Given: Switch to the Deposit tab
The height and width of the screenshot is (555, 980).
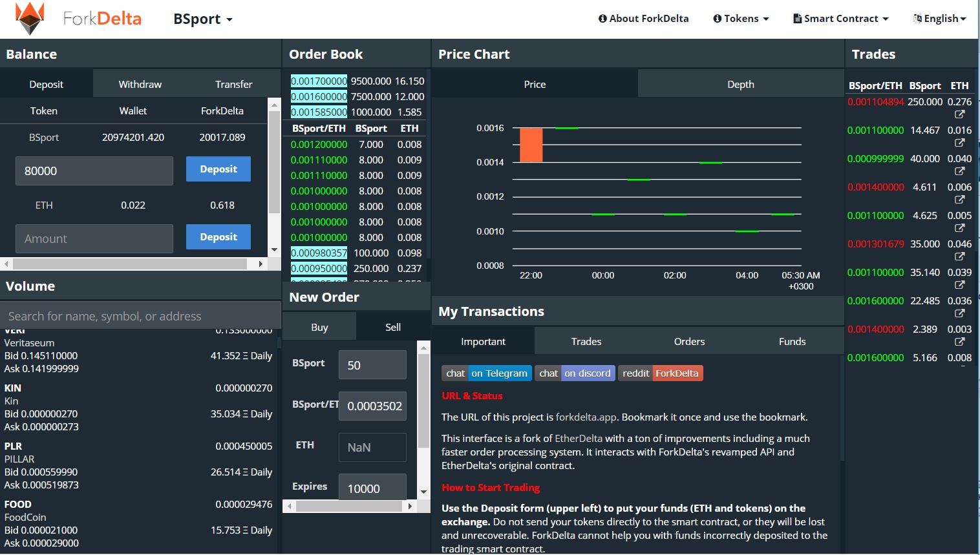Looking at the screenshot, I should 47,84.
